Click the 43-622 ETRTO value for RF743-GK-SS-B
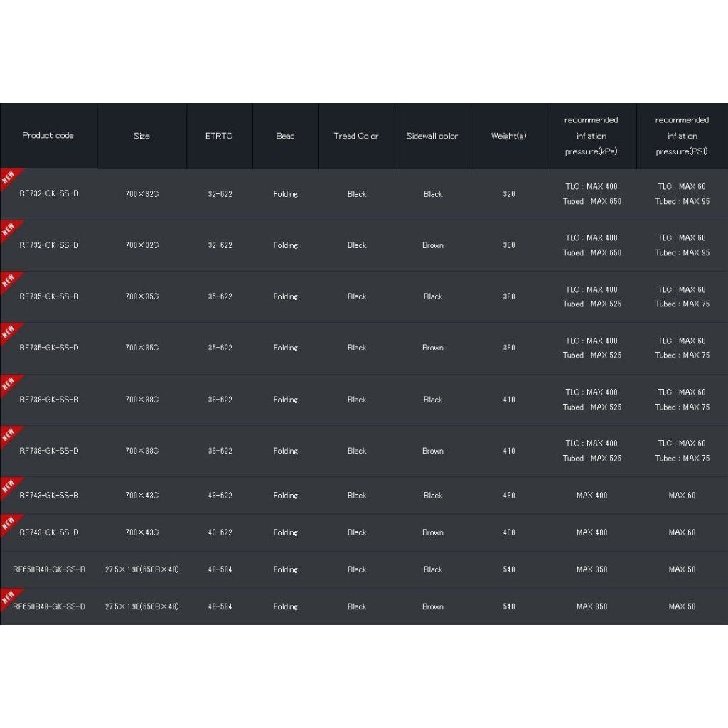The width and height of the screenshot is (728, 728). point(220,496)
